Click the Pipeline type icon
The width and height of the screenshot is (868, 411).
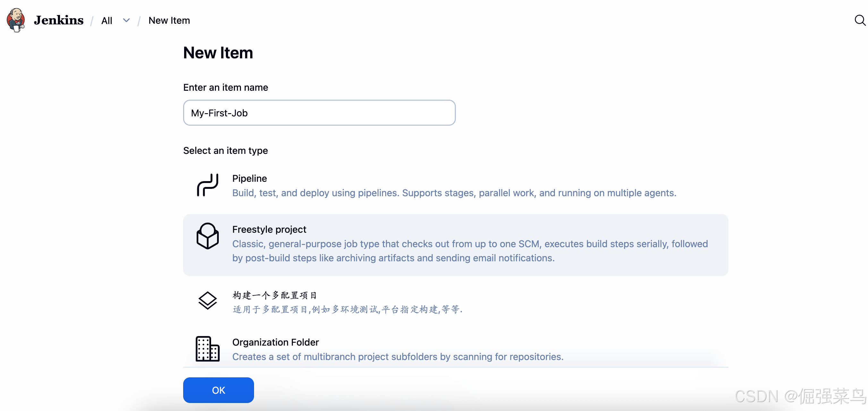coord(208,185)
